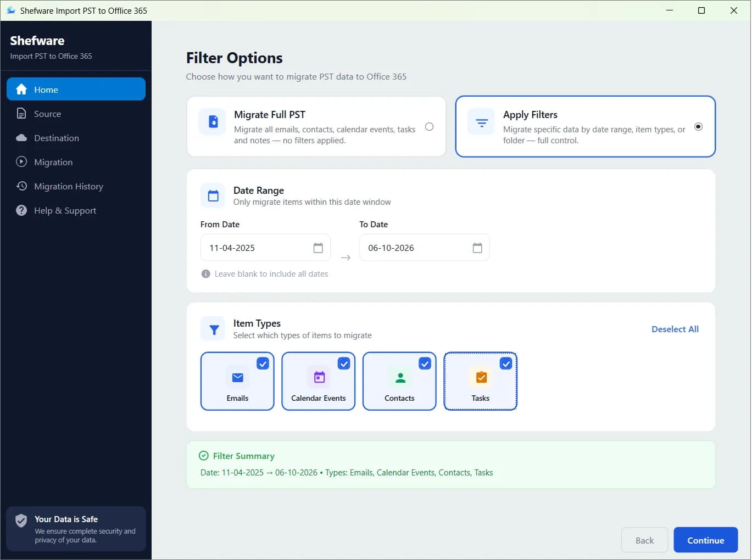Click the Tasks clipboard icon
Viewport: 752px width, 560px height.
pos(481,377)
